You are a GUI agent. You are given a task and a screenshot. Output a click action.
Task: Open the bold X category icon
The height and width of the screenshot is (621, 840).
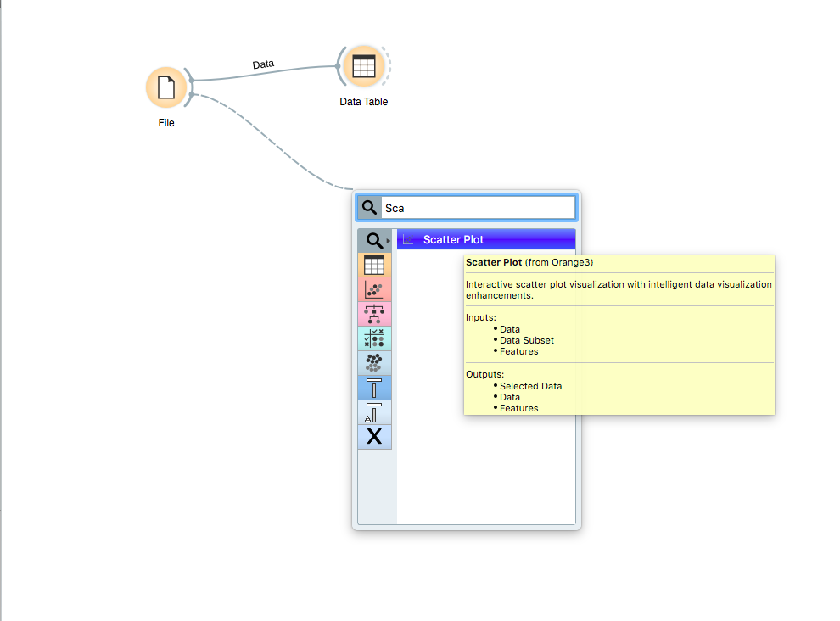click(374, 437)
